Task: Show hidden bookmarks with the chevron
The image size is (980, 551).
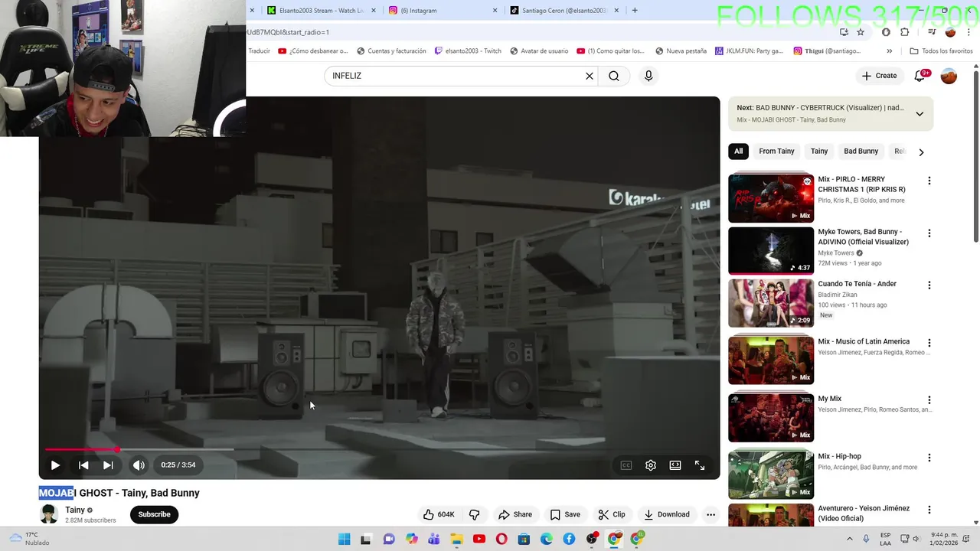Action: pyautogui.click(x=889, y=51)
